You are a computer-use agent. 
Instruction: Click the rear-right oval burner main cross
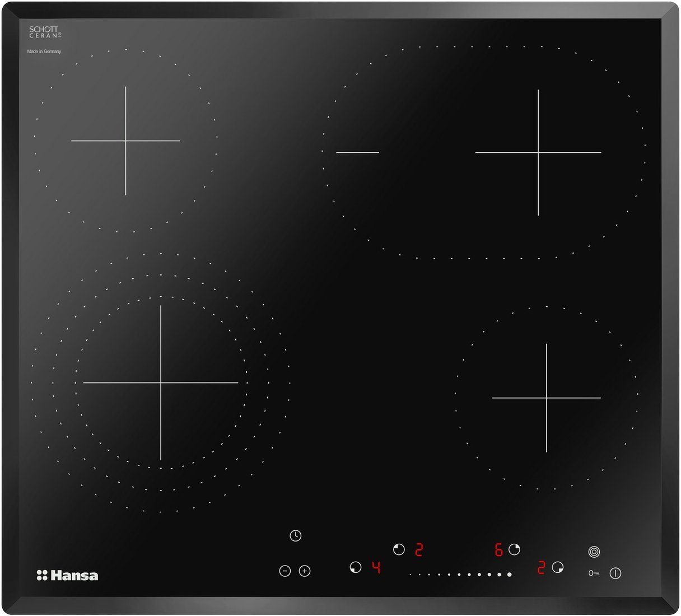pyautogui.click(x=538, y=152)
